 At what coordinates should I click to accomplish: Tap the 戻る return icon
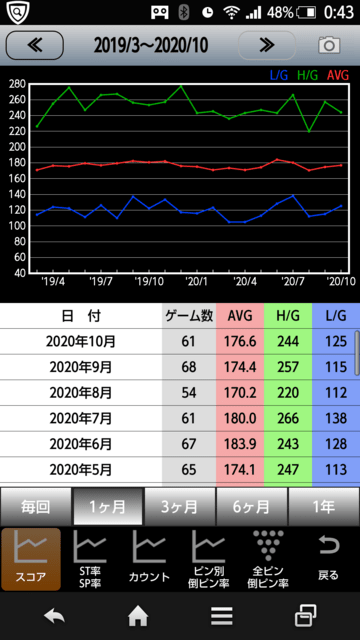coord(328,559)
